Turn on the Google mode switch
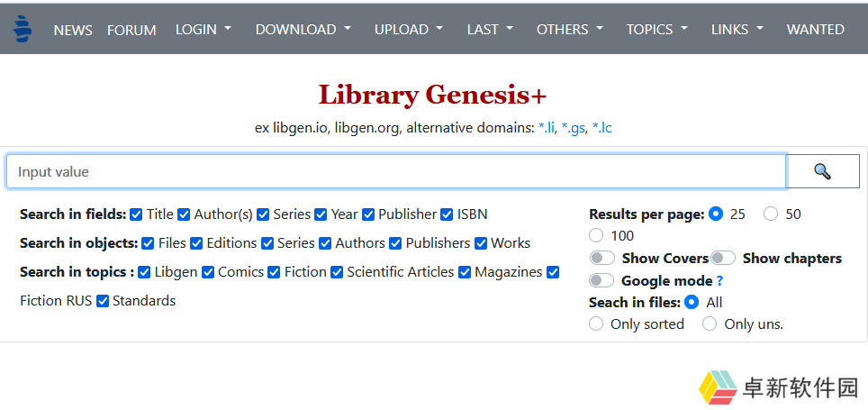The width and height of the screenshot is (868, 410). click(x=602, y=280)
